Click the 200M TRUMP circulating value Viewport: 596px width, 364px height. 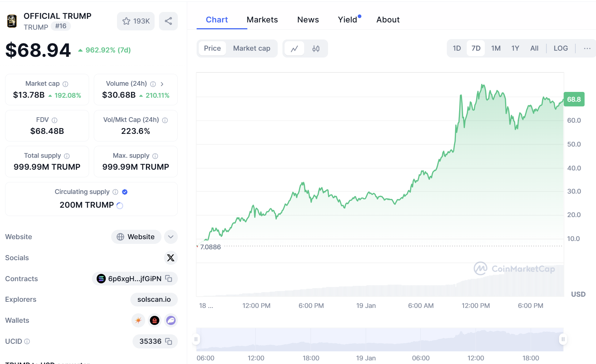(x=87, y=205)
